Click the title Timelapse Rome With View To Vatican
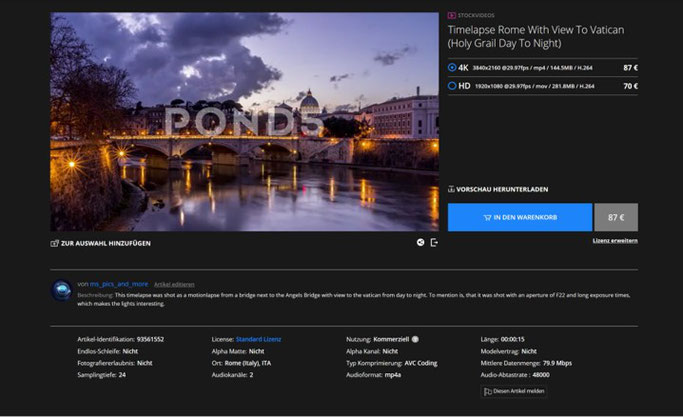 point(536,37)
